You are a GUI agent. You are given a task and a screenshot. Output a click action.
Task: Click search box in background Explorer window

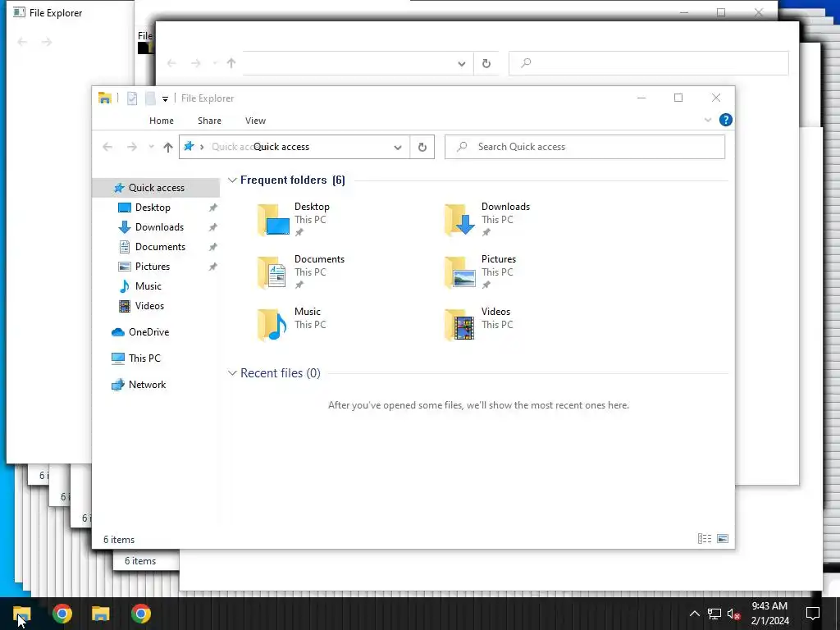click(648, 63)
